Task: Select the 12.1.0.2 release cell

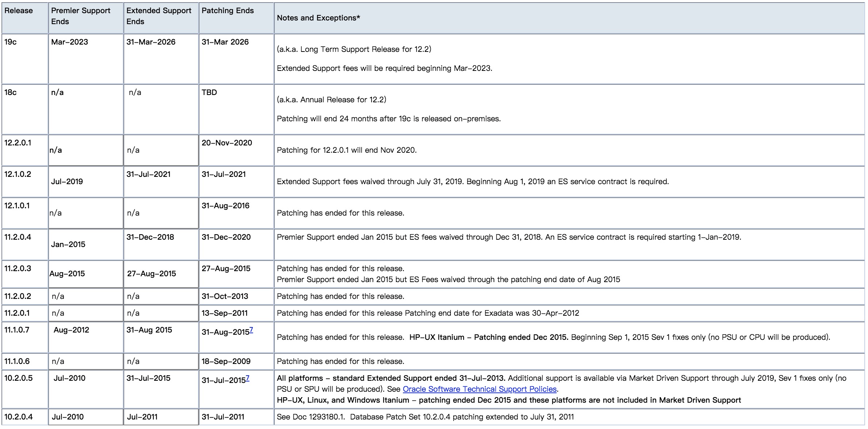Action: (x=18, y=174)
